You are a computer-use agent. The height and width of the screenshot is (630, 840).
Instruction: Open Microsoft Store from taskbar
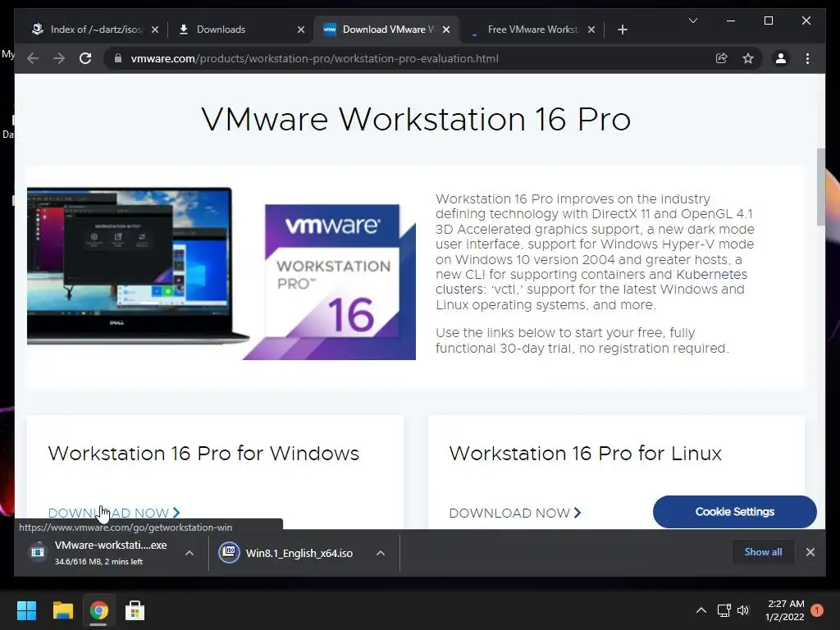(x=135, y=610)
